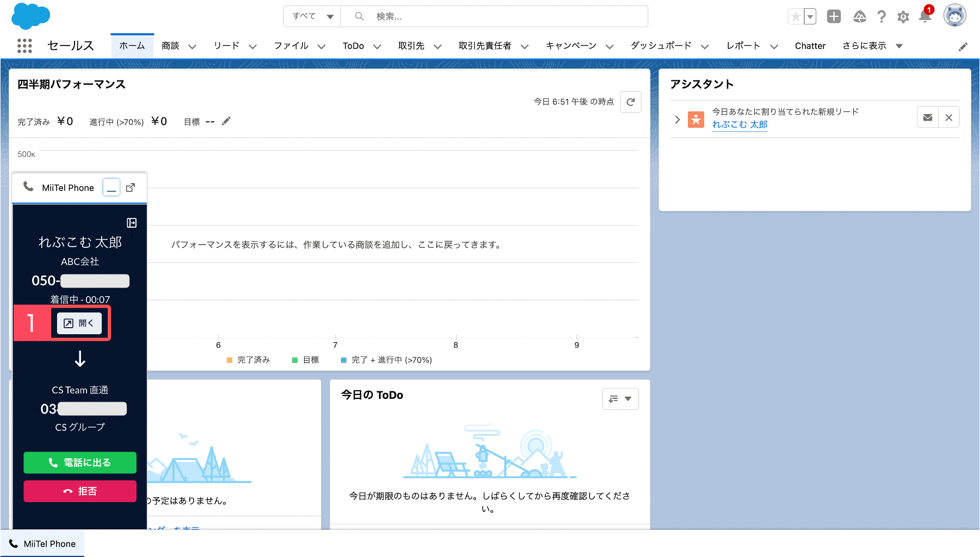This screenshot has height=557, width=980.
Task: Click the global search input field
Action: pyautogui.click(x=495, y=16)
